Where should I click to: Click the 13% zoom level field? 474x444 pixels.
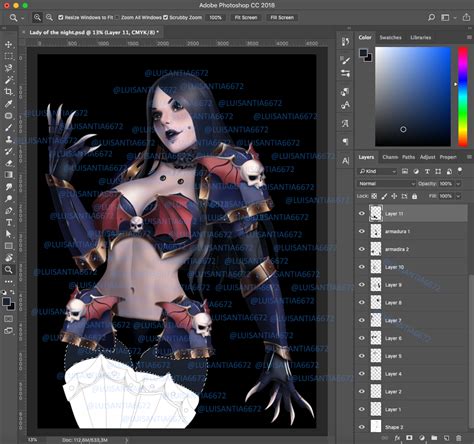click(x=33, y=440)
